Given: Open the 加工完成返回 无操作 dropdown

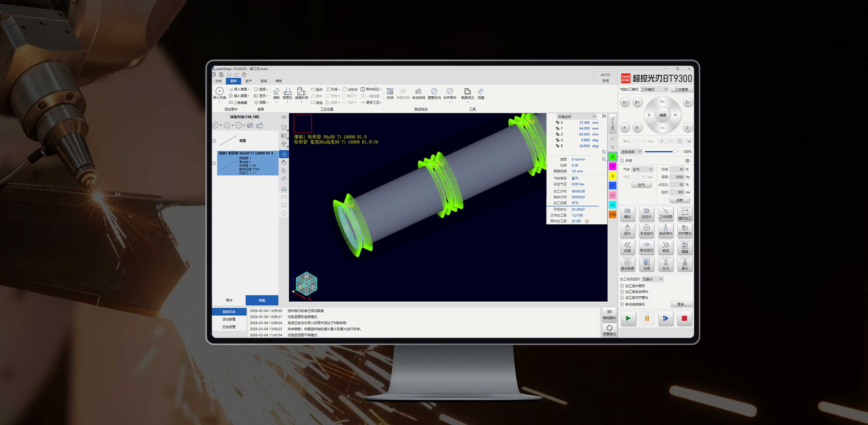Looking at the screenshot, I should (652, 279).
